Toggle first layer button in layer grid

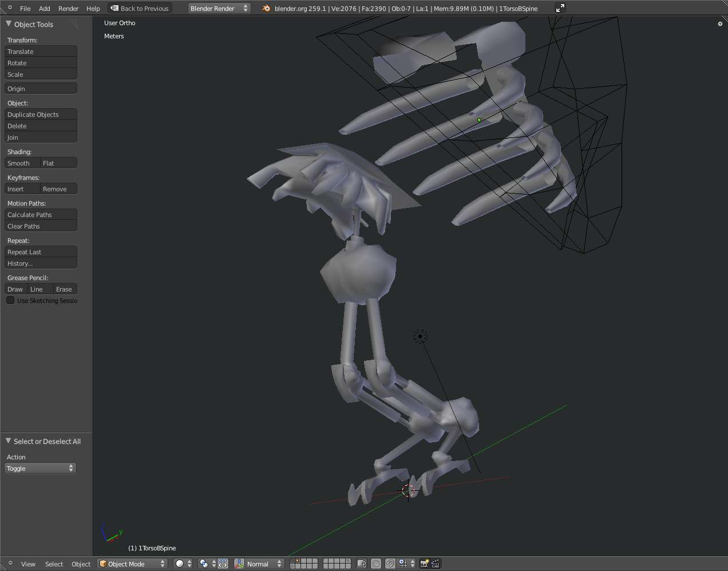point(293,561)
